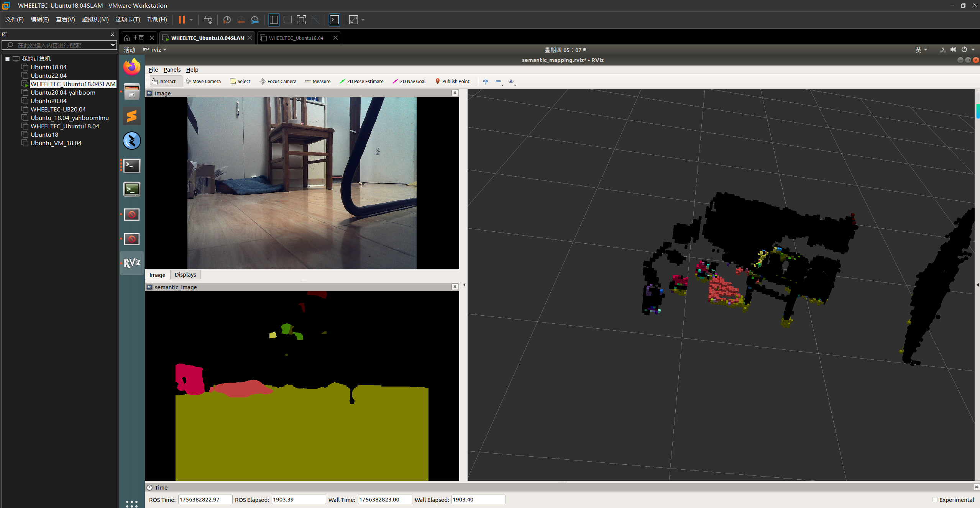Open the green-bordered terminal icon in dock

pyautogui.click(x=131, y=189)
